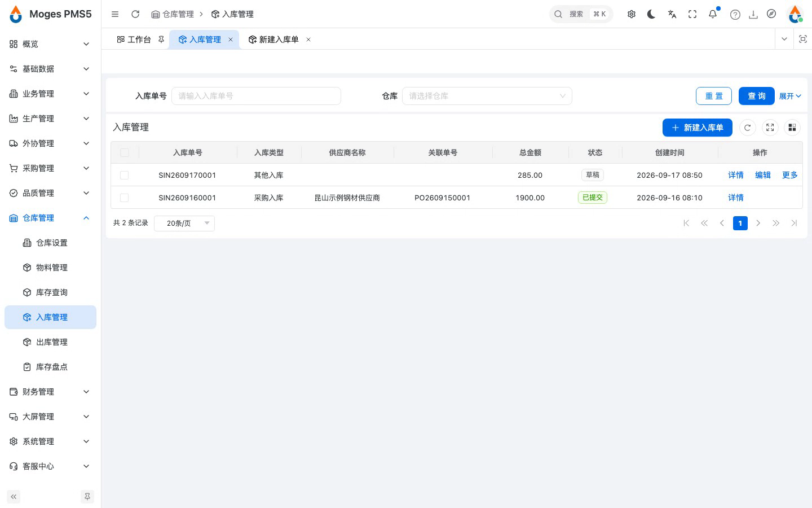Collapse the 仓库管理 menu

pyautogui.click(x=50, y=218)
